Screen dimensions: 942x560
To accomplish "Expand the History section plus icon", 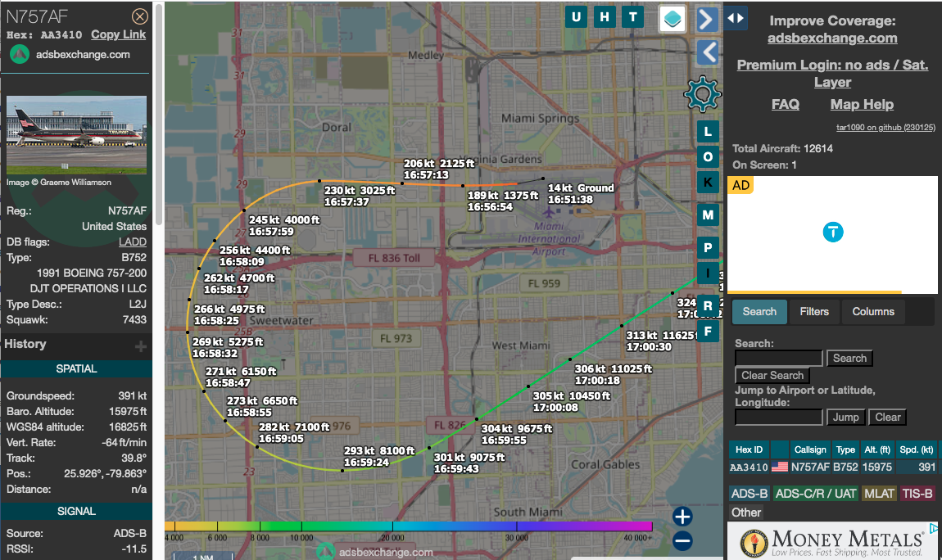I will click(141, 346).
